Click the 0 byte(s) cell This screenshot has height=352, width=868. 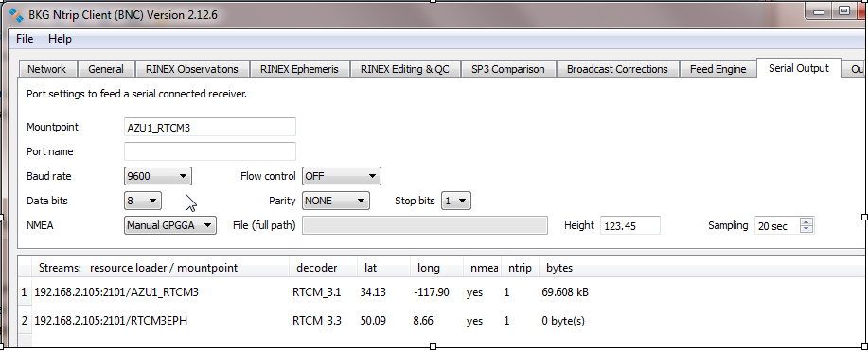[563, 321]
